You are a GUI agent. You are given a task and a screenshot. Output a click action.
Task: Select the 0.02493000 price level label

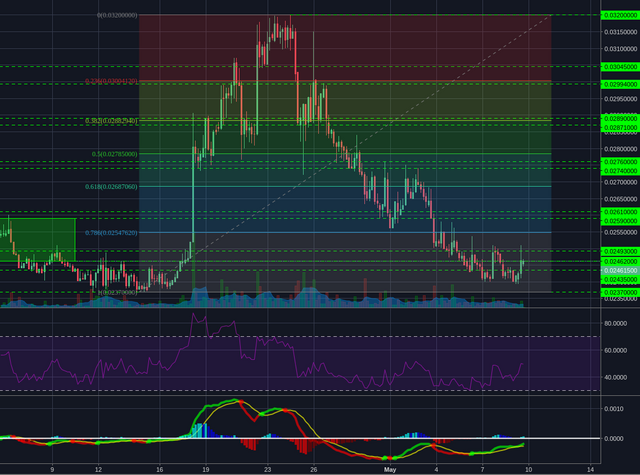[620, 251]
